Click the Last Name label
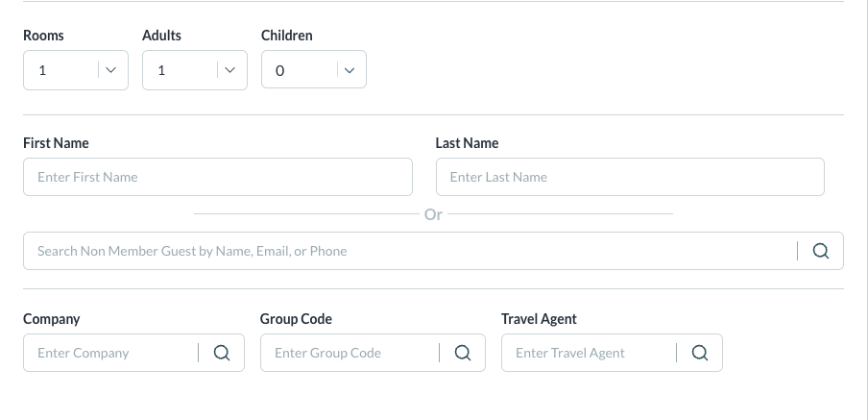The width and height of the screenshot is (868, 420). (467, 143)
